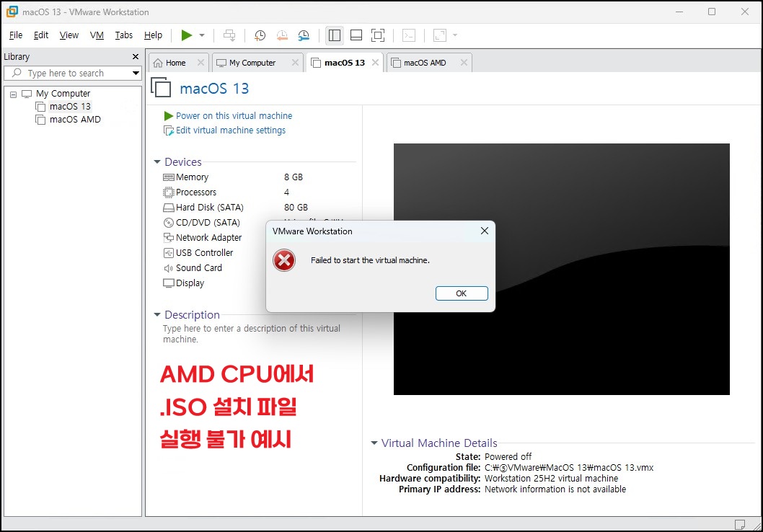The height and width of the screenshot is (532, 763).
Task: Toggle the Show Library sidebar toolbar icon
Action: tap(335, 35)
